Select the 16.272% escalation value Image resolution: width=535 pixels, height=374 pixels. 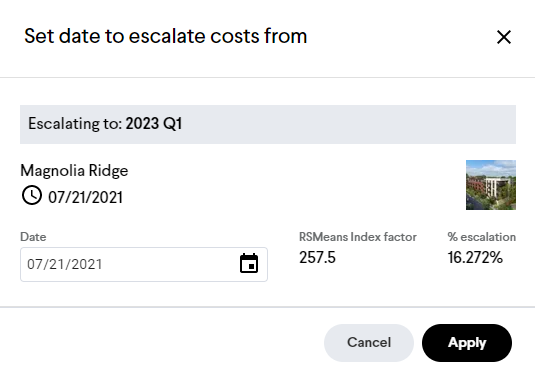point(475,257)
